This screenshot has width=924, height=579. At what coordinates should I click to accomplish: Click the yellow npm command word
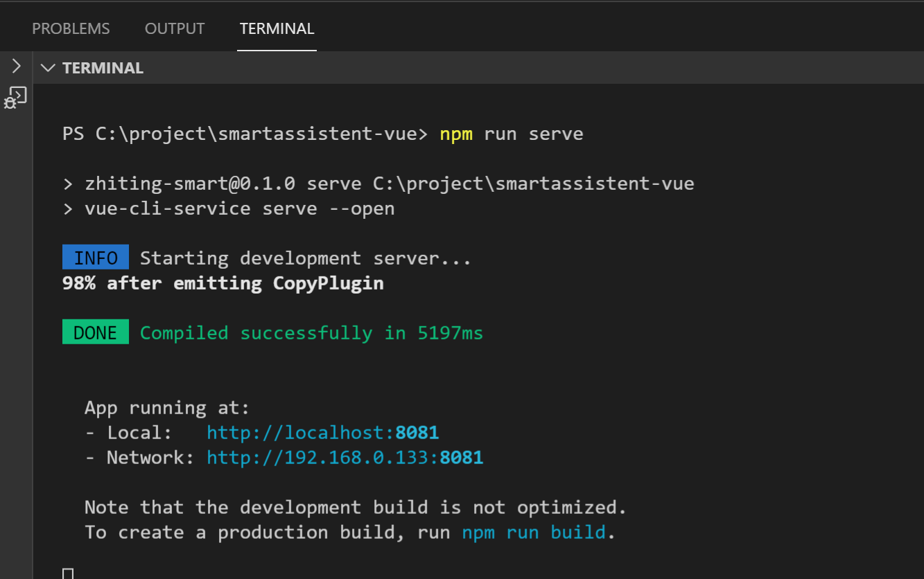pos(456,134)
